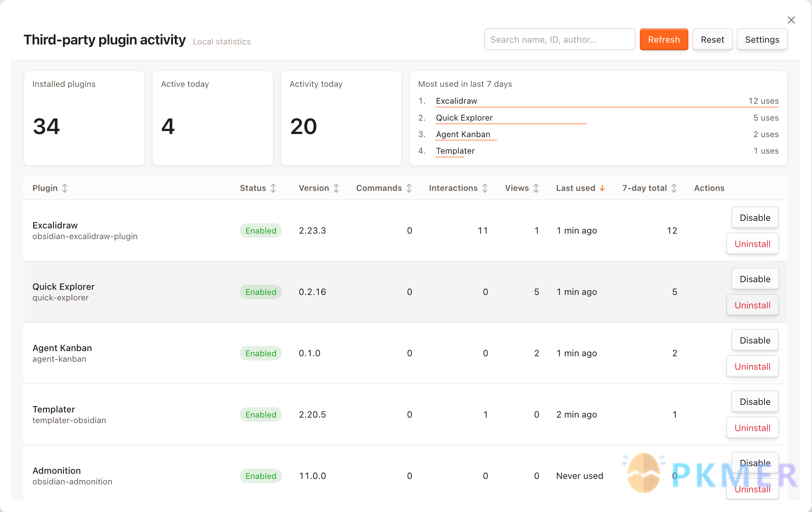
Task: Click Excalidraw version 2.23.3
Action: (x=312, y=231)
